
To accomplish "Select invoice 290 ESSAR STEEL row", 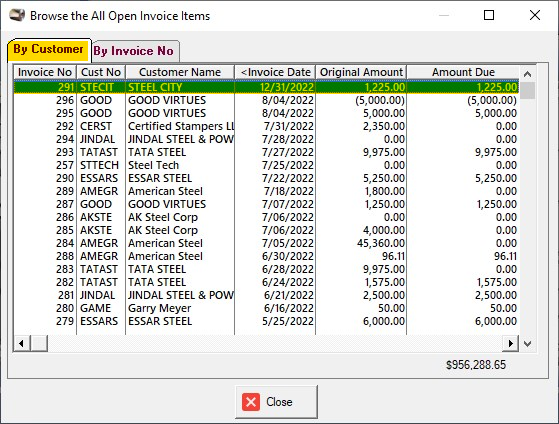I will 266,178.
